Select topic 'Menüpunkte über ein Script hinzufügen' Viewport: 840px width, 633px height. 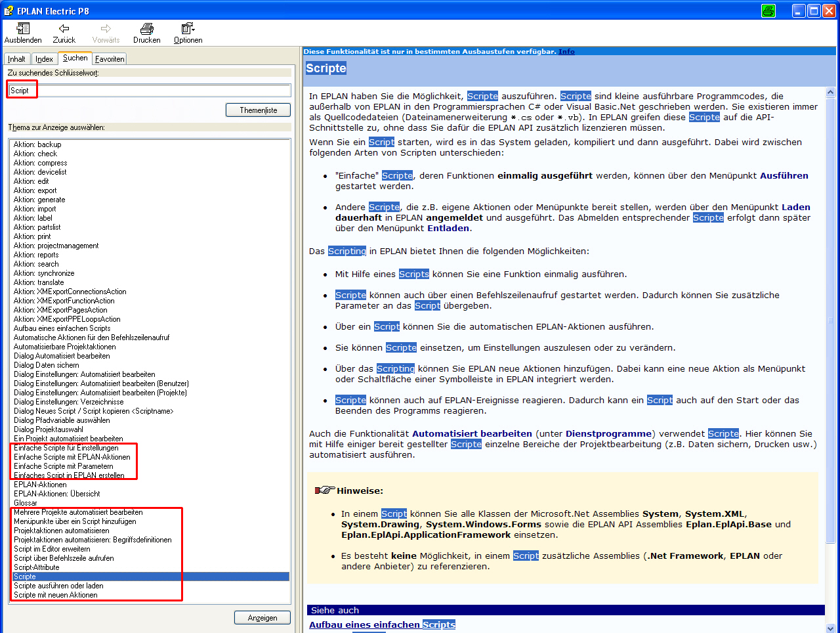click(x=75, y=521)
